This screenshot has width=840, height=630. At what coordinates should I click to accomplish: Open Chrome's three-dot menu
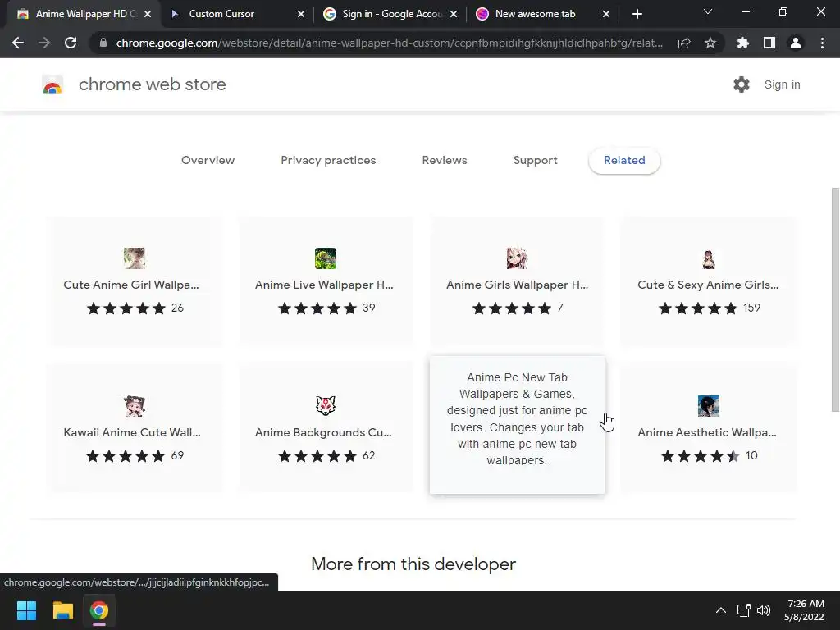tap(822, 43)
